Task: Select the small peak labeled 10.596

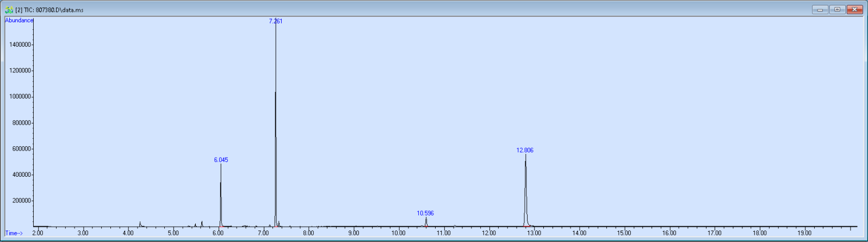Action: pos(425,213)
